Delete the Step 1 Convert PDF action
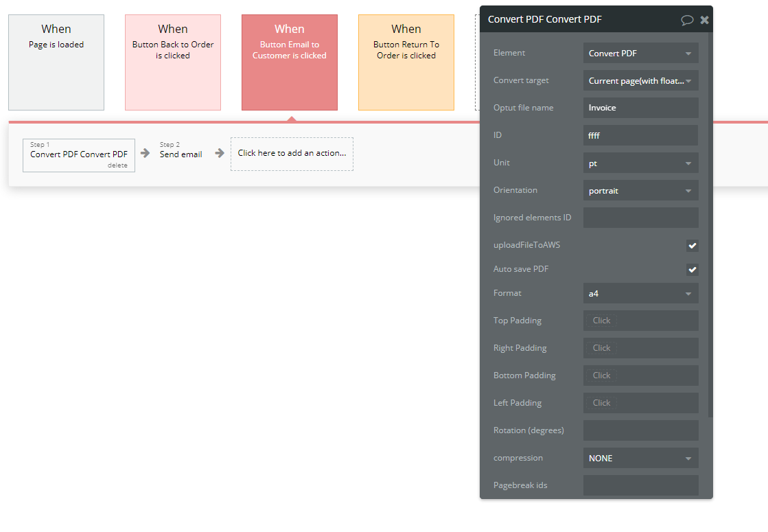768x532 pixels. point(117,165)
